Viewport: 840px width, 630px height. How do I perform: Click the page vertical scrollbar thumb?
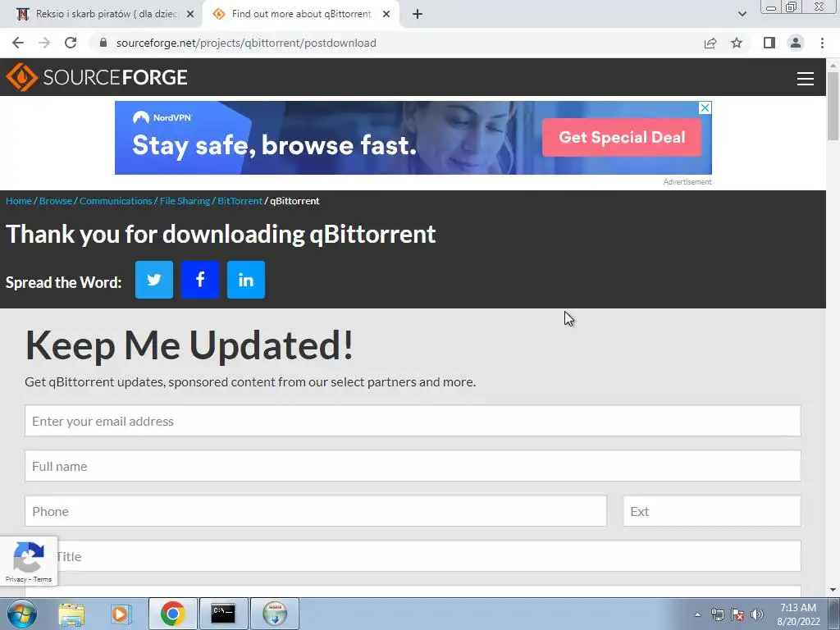point(833,106)
